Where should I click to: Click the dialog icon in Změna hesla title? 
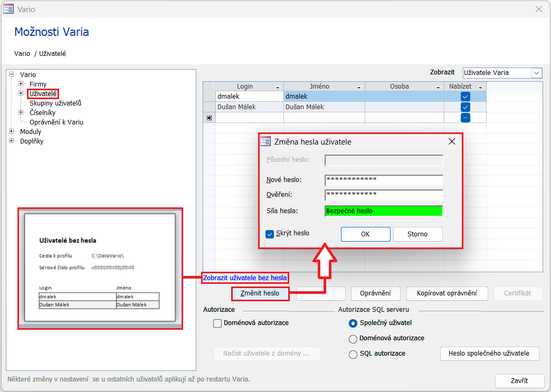pos(265,141)
